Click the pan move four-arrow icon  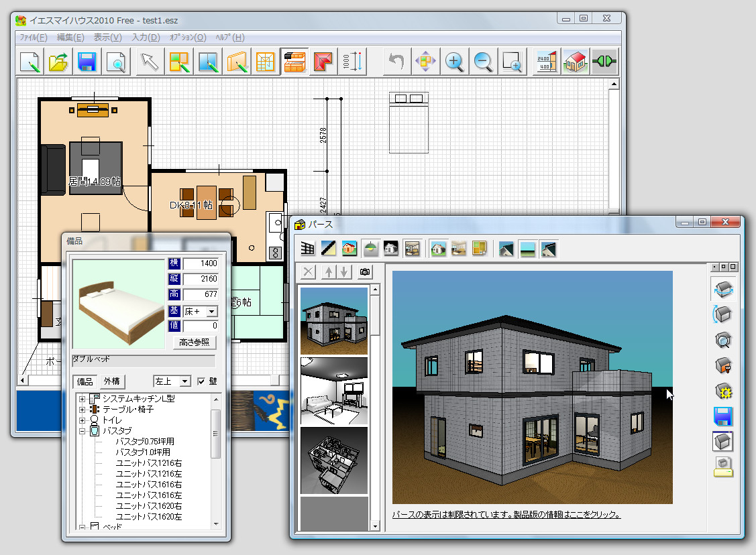pyautogui.click(x=425, y=62)
